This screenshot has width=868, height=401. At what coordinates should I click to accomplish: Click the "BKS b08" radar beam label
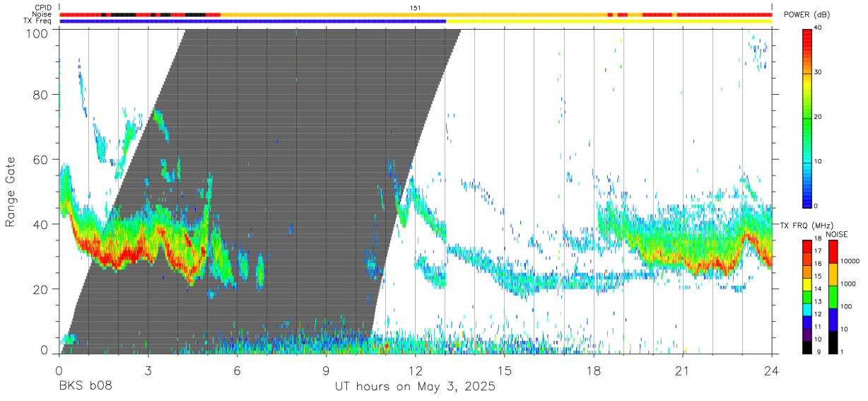point(85,387)
